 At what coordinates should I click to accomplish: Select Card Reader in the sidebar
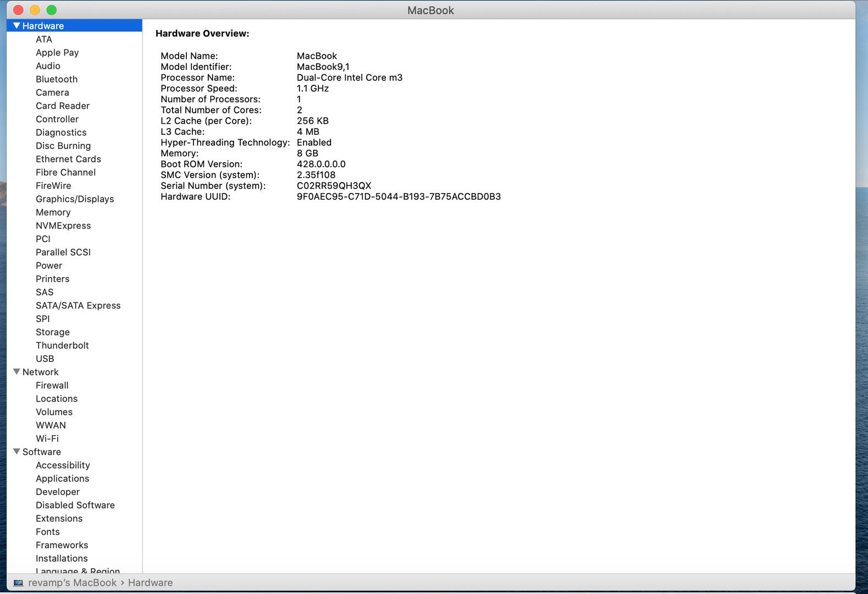click(x=63, y=106)
